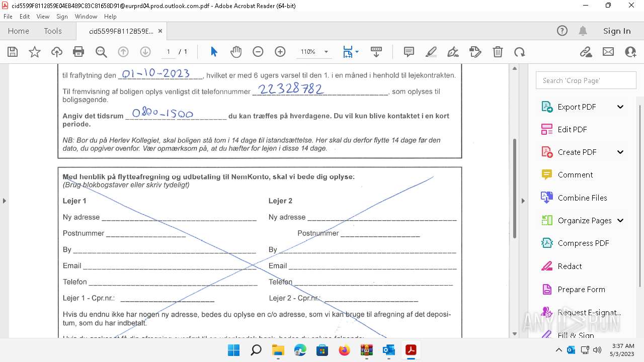Switch to the Home tab
The width and height of the screenshot is (644, 362).
click(x=19, y=31)
